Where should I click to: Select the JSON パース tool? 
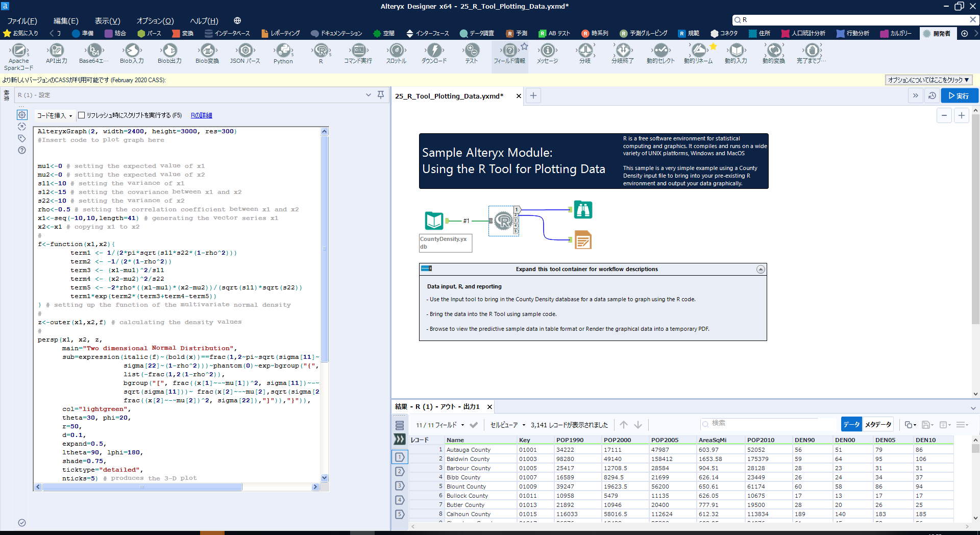tap(245, 53)
